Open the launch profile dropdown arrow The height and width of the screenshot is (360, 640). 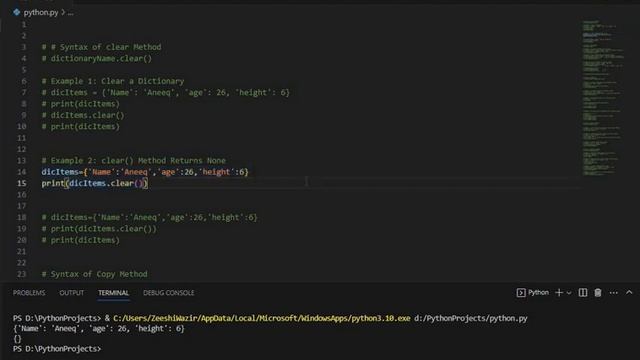click(x=569, y=293)
